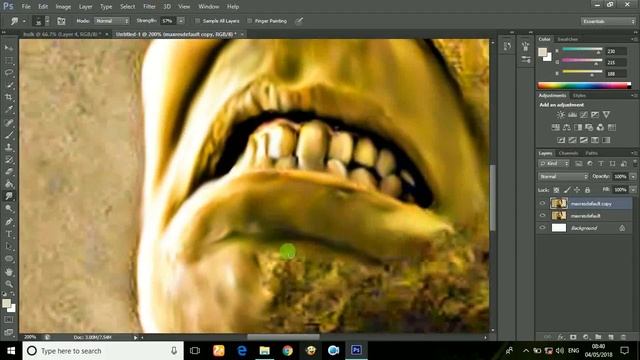This screenshot has width=640, height=360.
Task: Select the Hand tool
Action: 9,271
